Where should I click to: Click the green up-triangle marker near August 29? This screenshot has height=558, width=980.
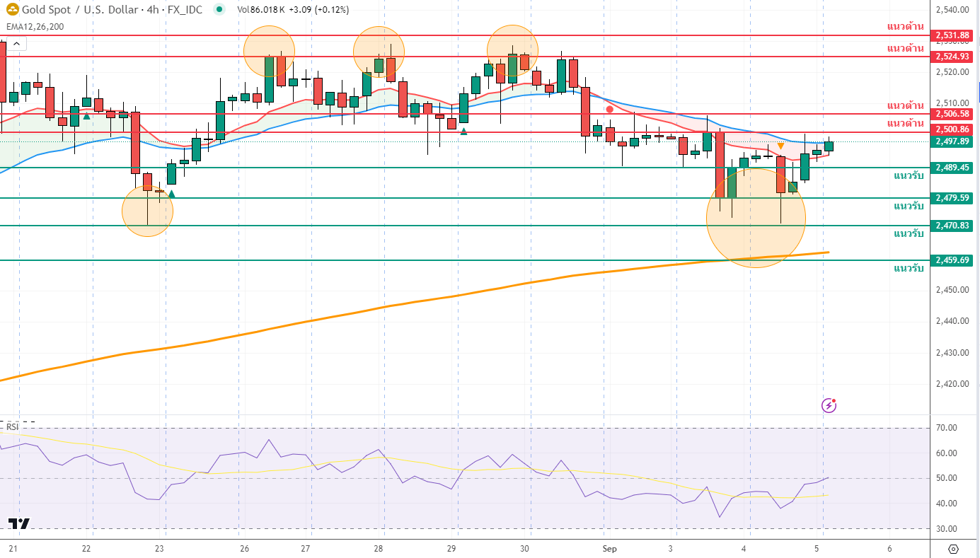click(x=463, y=131)
